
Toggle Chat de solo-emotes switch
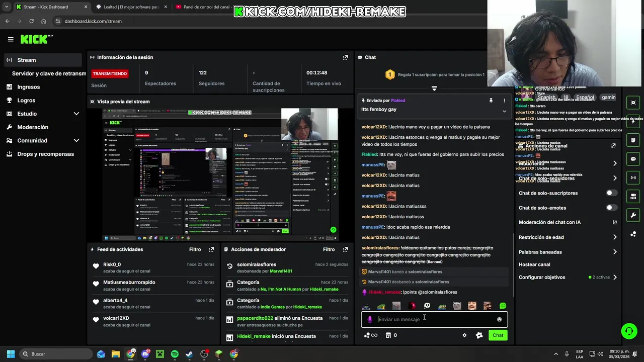click(x=611, y=208)
